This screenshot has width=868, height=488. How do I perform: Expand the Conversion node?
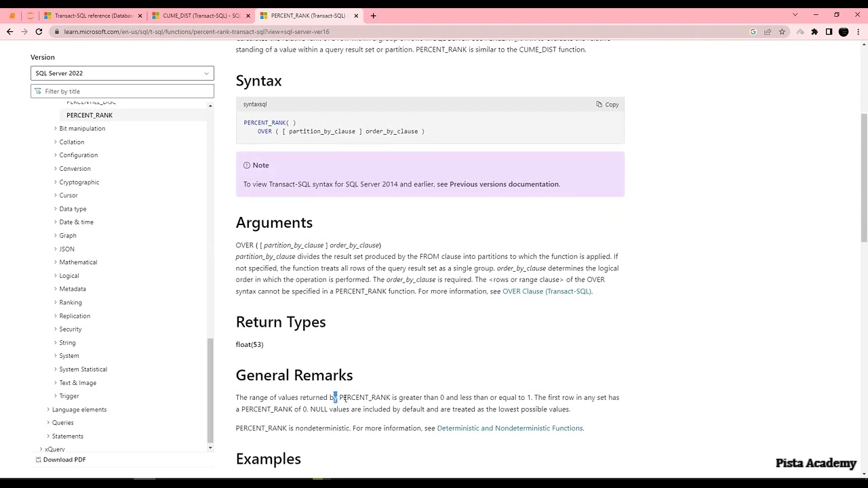[56, 169]
